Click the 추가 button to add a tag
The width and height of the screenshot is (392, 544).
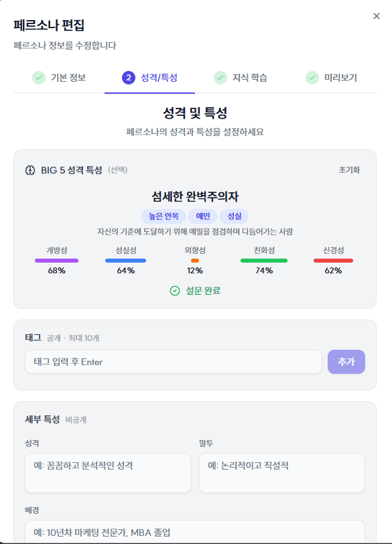pos(346,361)
